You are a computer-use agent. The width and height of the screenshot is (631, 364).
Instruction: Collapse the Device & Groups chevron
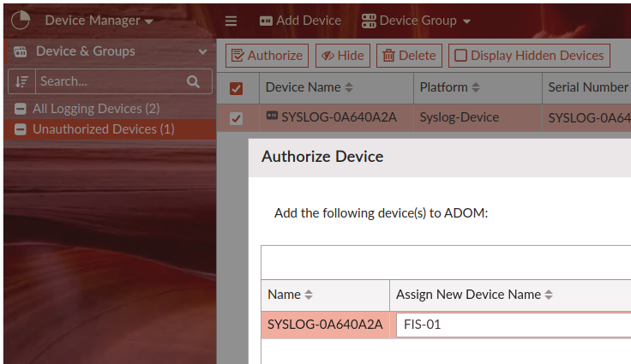pos(203,51)
